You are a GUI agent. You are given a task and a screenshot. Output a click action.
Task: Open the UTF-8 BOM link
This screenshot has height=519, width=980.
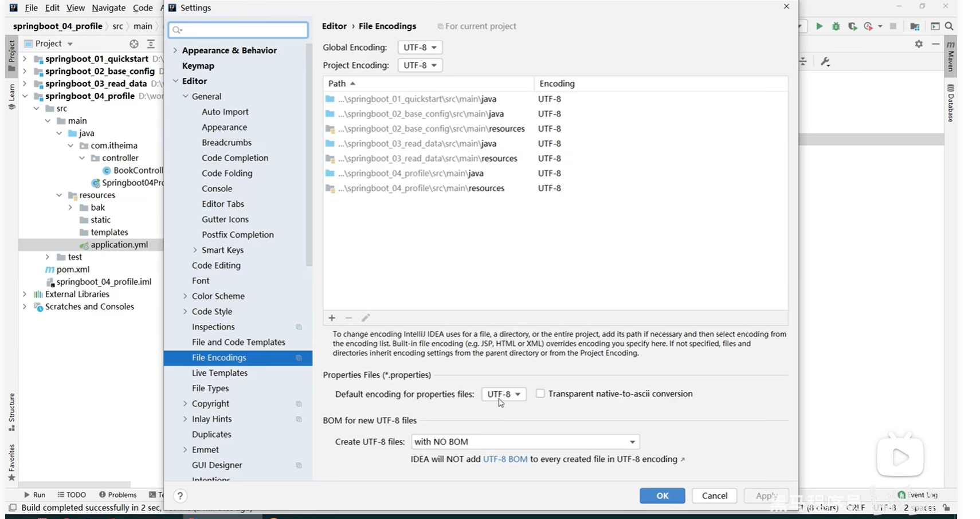505,459
